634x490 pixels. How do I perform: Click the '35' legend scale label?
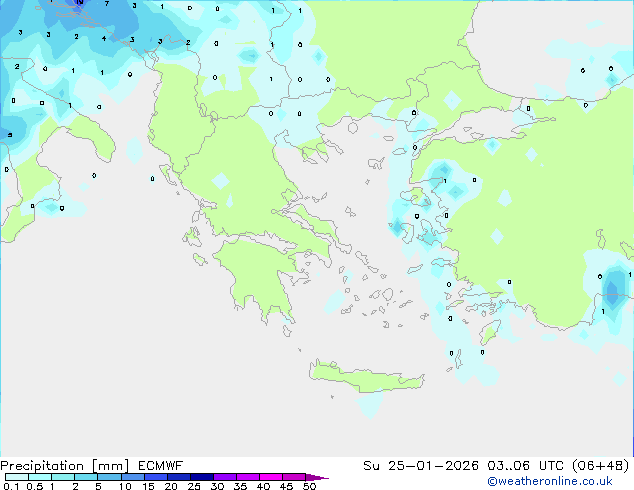click(x=240, y=486)
